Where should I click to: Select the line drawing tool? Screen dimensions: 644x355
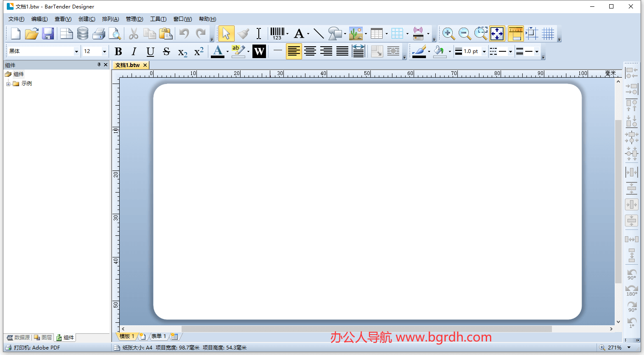(x=319, y=34)
